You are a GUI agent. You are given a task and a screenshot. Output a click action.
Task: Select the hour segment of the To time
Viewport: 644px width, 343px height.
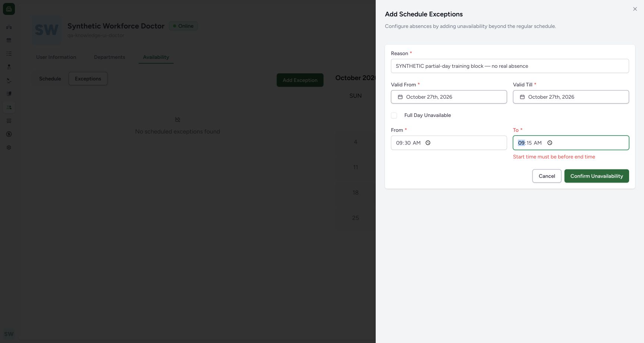521,143
